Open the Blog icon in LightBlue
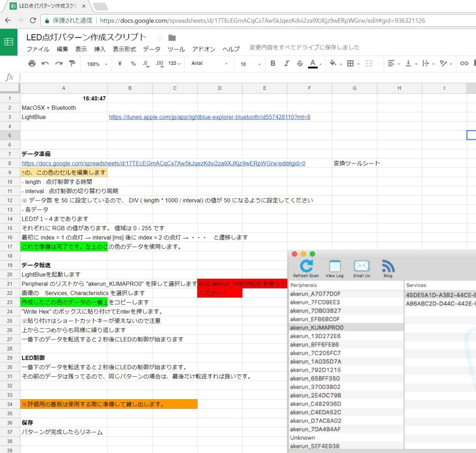Screen dimensions: 476x453 click(388, 269)
